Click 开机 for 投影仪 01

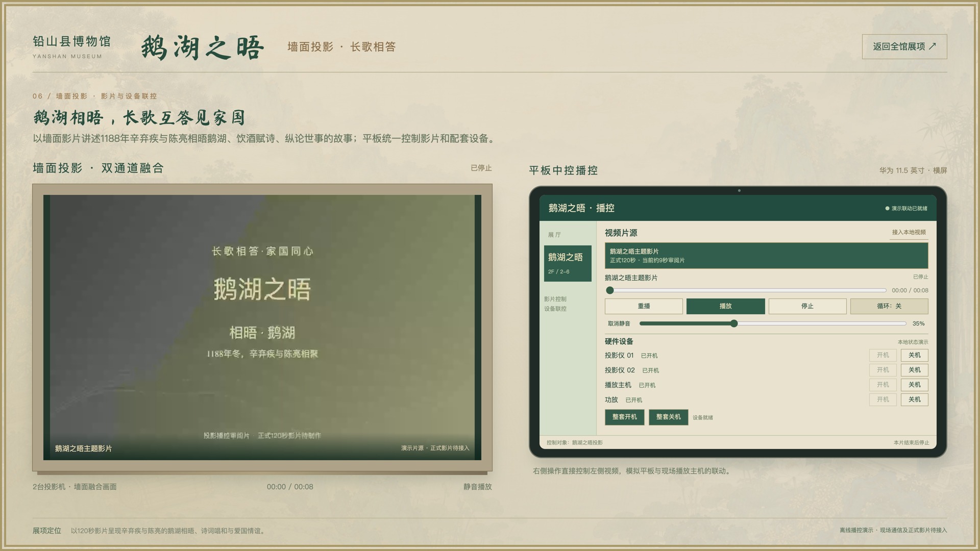click(x=883, y=355)
